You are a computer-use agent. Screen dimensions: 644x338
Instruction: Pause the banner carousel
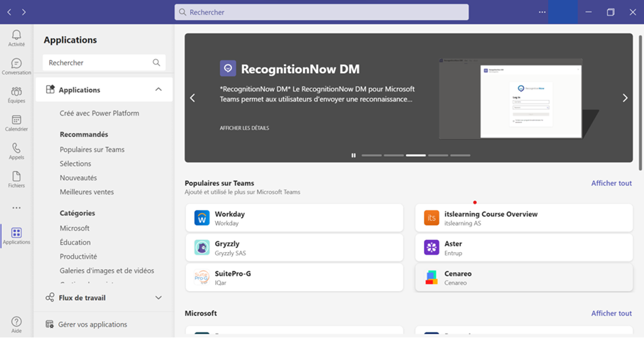point(353,156)
